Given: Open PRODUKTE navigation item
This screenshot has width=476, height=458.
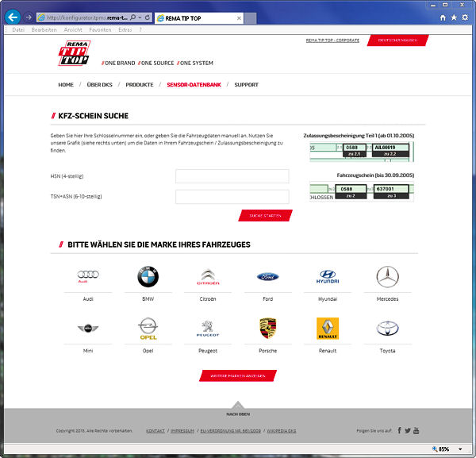Looking at the screenshot, I should 140,85.
